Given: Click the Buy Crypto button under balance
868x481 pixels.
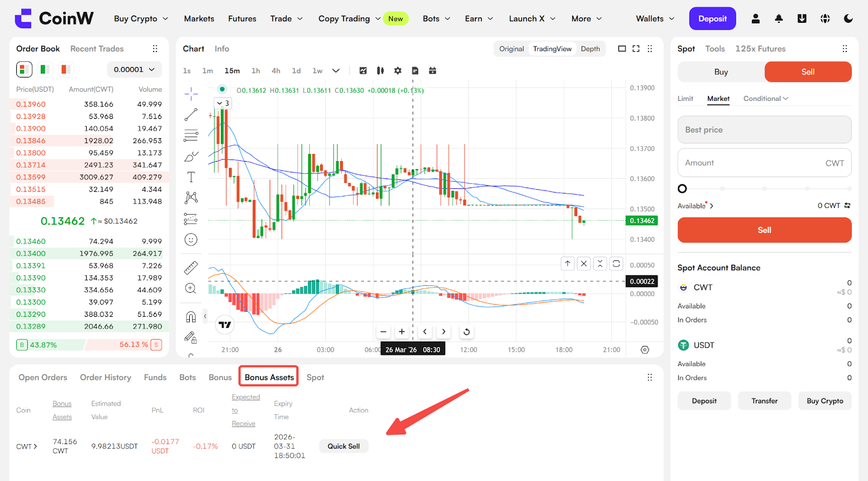Looking at the screenshot, I should (825, 401).
